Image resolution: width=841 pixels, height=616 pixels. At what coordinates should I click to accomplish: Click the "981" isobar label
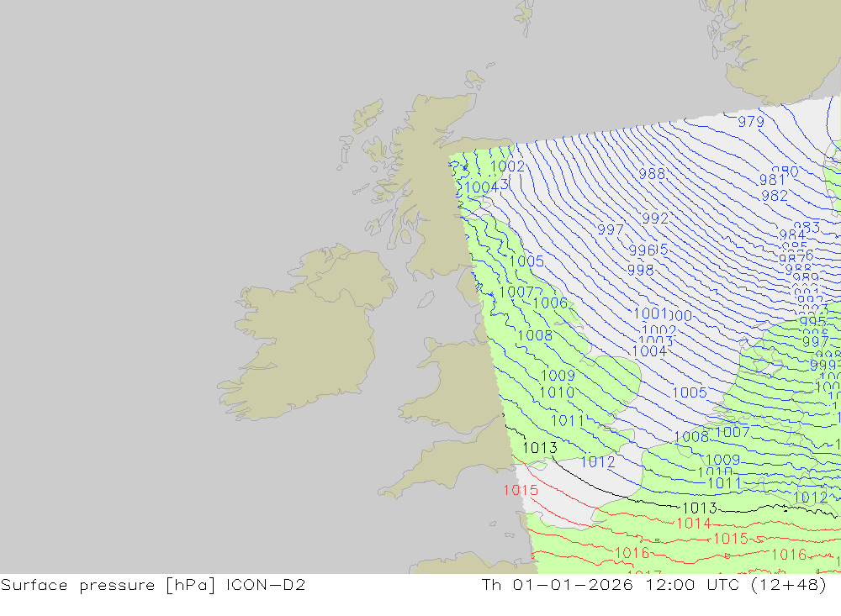click(x=772, y=180)
